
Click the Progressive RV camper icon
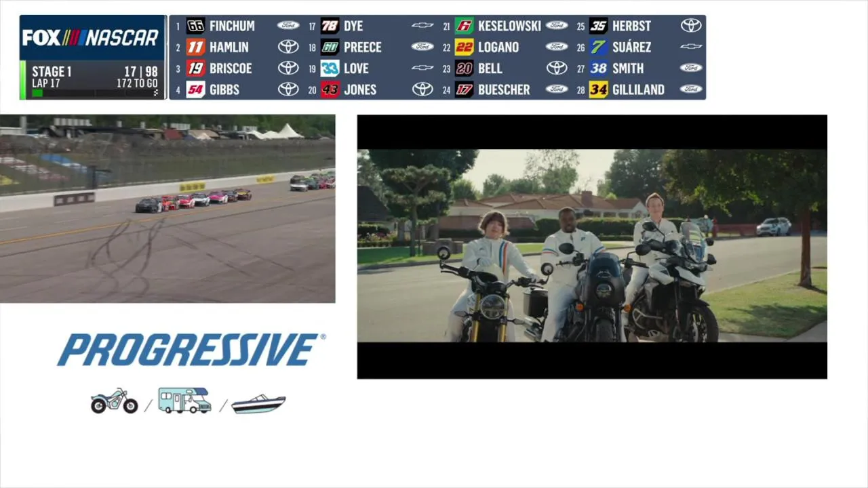[184, 400]
